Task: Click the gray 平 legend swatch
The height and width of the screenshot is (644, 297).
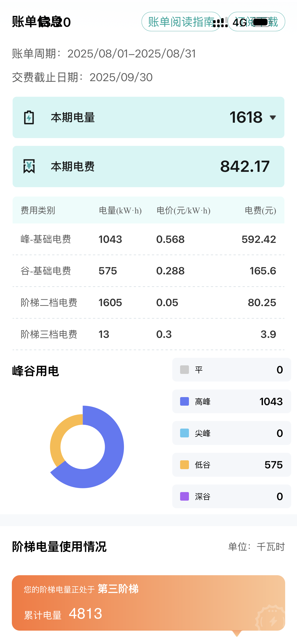Action: [184, 370]
